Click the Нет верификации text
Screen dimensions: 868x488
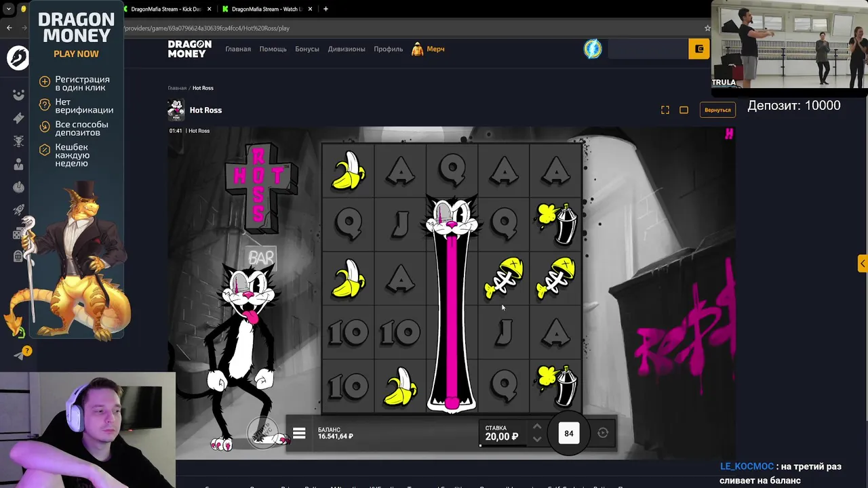pyautogui.click(x=84, y=106)
